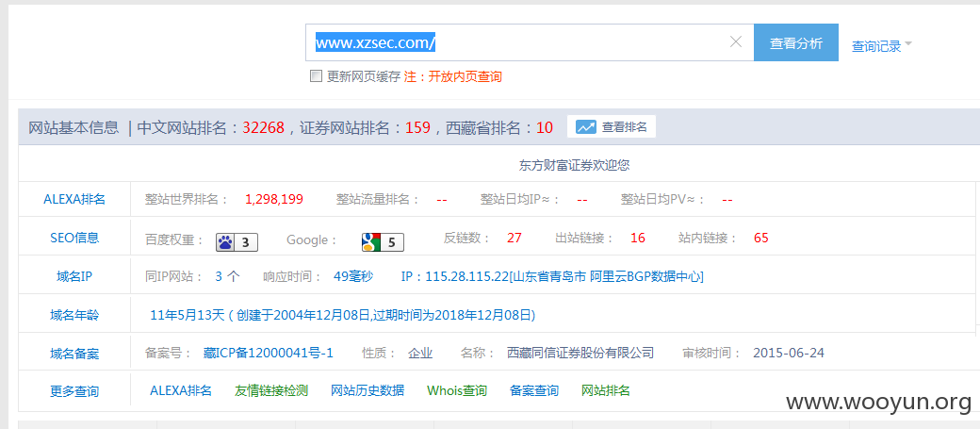Viewport: 980px width, 429px height.
Task: Click the internal links count 65
Action: [x=761, y=238]
